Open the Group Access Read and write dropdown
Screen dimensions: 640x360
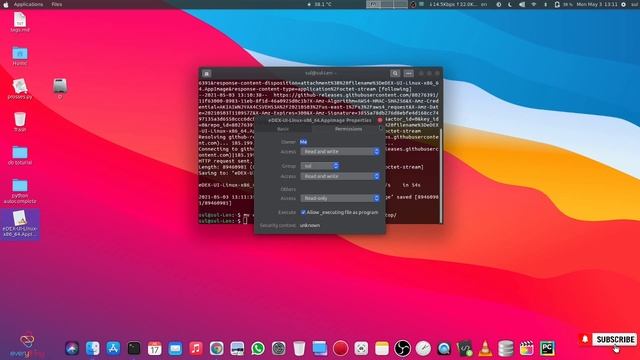(x=340, y=176)
